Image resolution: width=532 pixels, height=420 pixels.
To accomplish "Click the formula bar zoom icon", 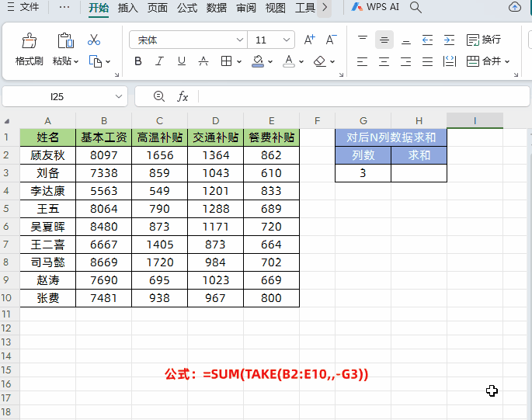I will 158,97.
